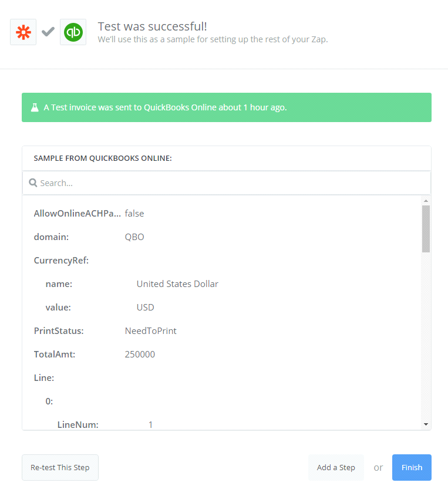Click the Zapier asterisk app icon
Image resolution: width=448 pixels, height=486 pixels.
click(23, 32)
